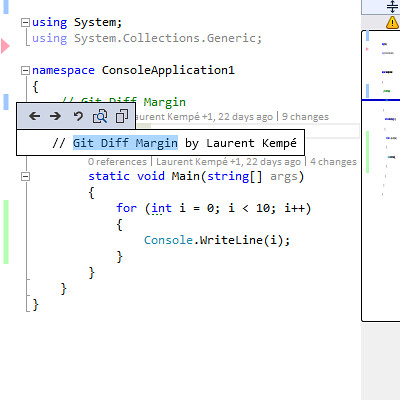The height and width of the screenshot is (400, 400).
Task: Rollback change with undo arrow icon
Action: [x=78, y=116]
